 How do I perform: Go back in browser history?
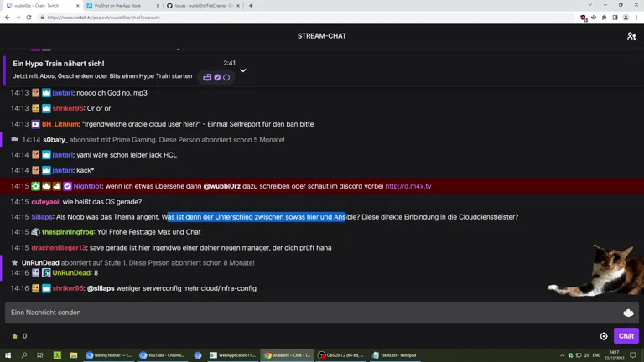point(8,18)
